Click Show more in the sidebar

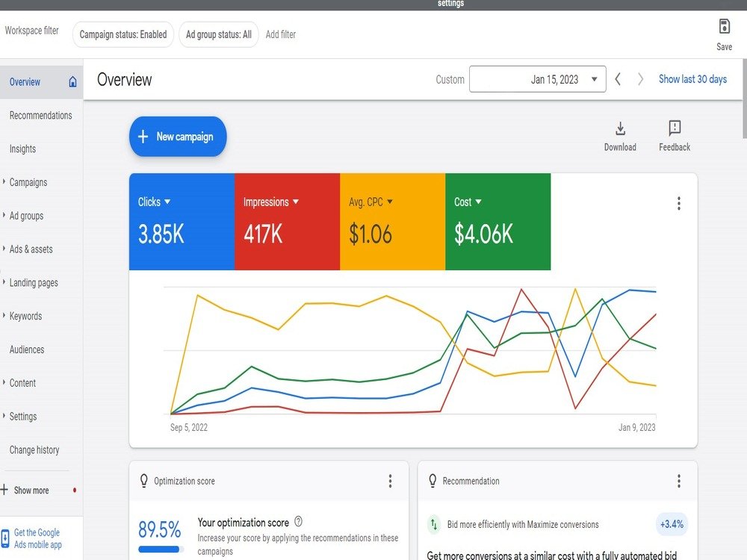31,490
